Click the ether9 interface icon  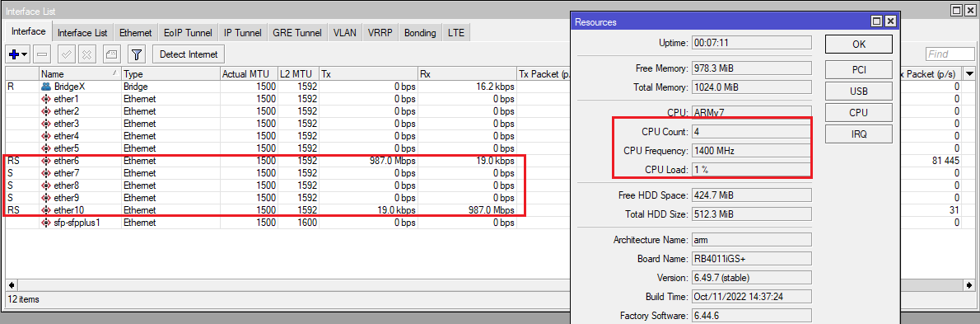[46, 198]
